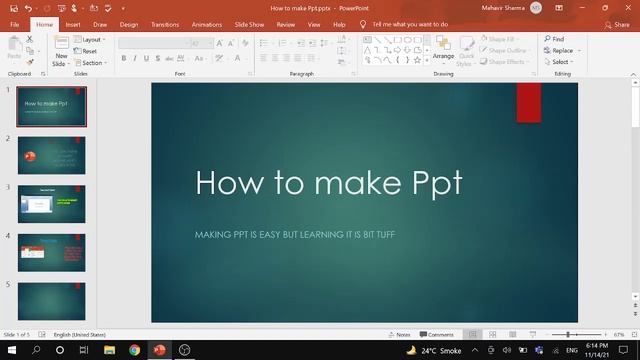
Task: Start slideshow from beginning via quick access toolbar
Action: (x=61, y=8)
